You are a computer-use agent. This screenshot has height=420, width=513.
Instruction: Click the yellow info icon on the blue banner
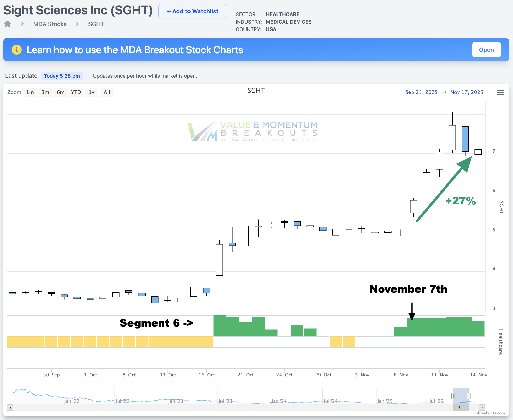click(17, 50)
